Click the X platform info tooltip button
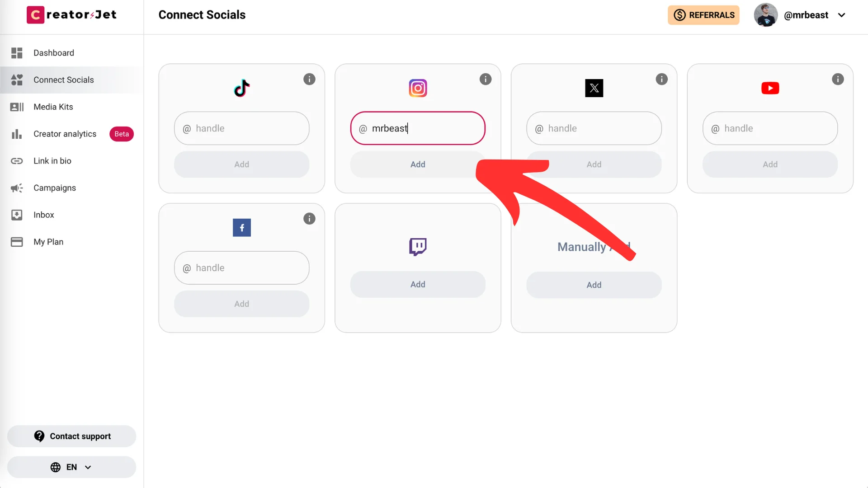Screen dimensions: 868x488 coord(661,79)
